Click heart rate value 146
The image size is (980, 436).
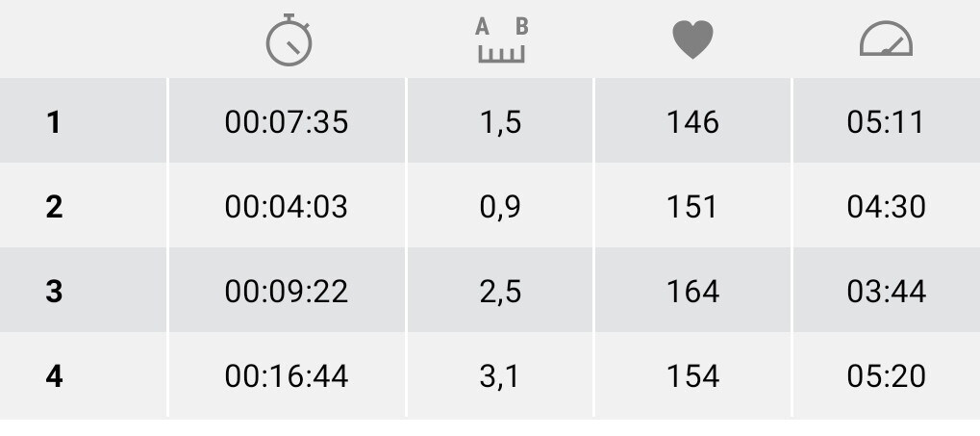tap(692, 122)
